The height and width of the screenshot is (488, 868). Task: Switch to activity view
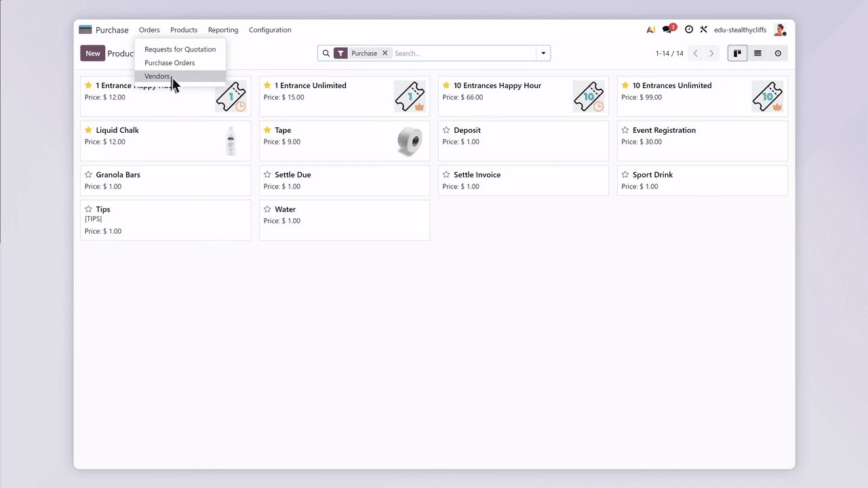tap(778, 54)
